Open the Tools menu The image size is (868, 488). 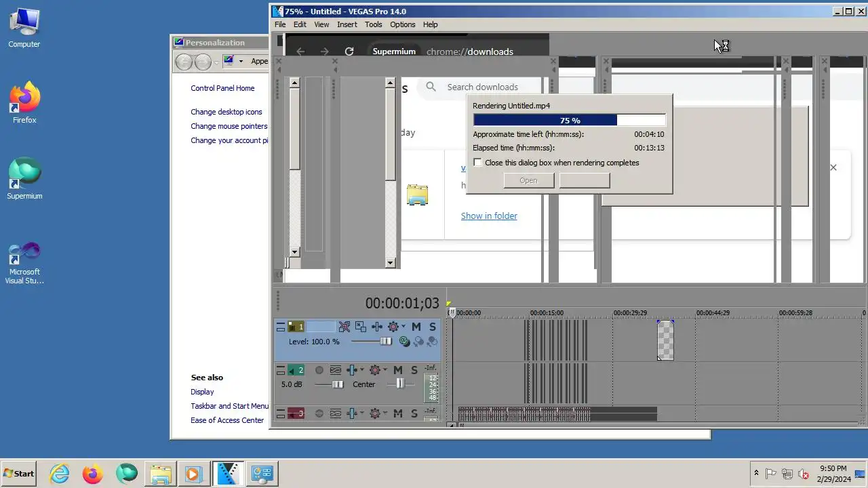coord(374,24)
